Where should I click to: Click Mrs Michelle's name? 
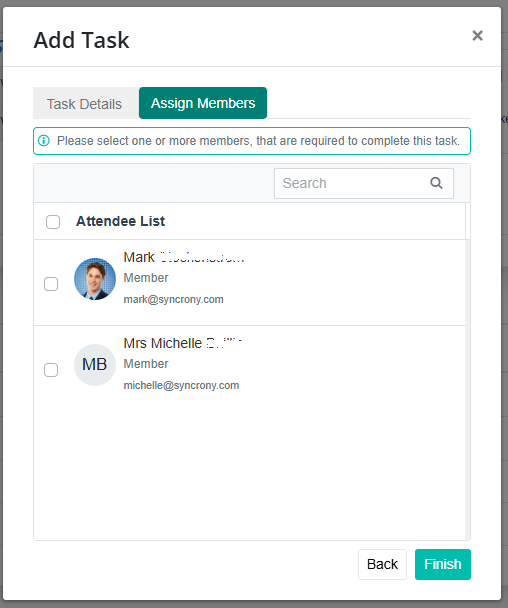tap(183, 343)
